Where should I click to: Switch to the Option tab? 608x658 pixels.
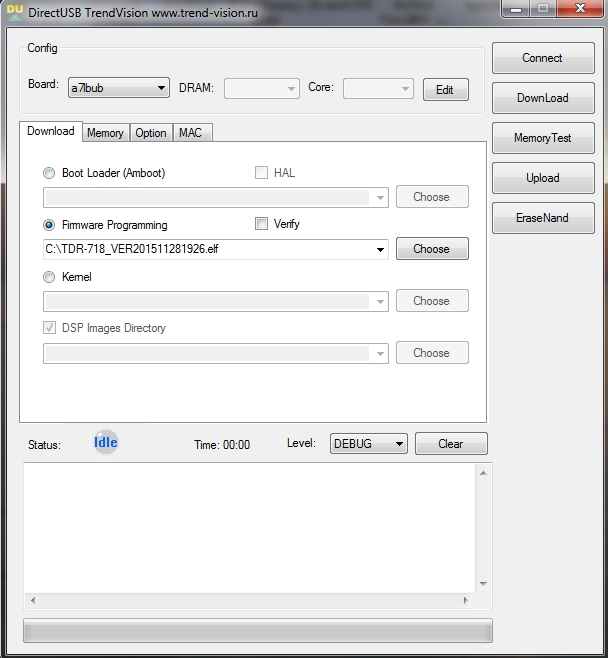point(151,133)
